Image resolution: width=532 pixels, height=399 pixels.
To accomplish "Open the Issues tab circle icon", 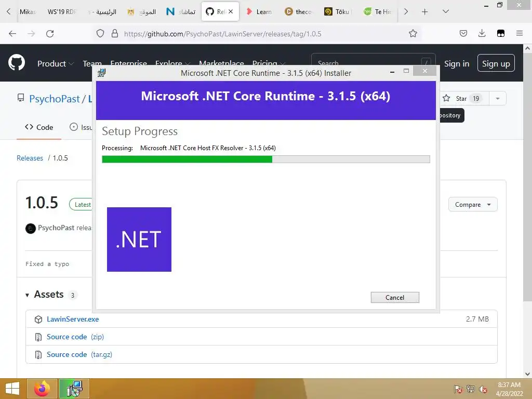I will (x=74, y=127).
